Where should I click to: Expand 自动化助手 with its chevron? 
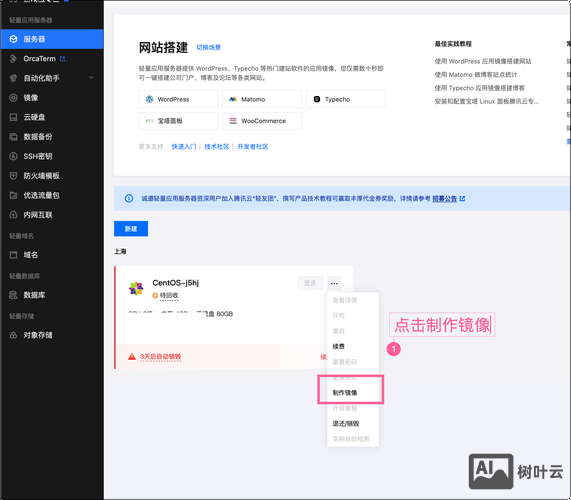point(92,78)
